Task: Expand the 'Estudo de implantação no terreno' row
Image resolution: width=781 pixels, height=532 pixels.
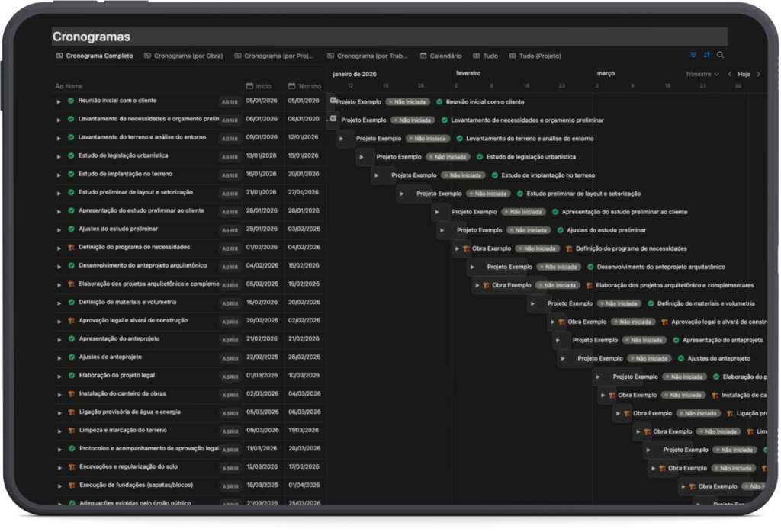Action: [59, 175]
